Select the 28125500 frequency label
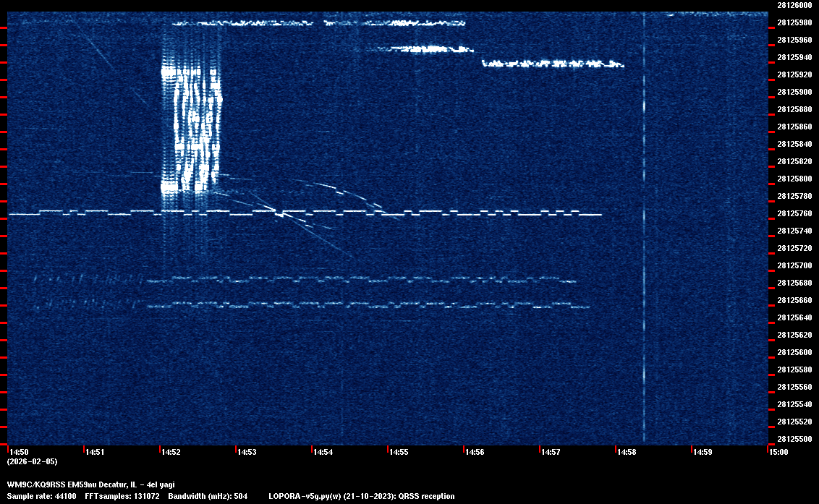This screenshot has width=819, height=504. tap(794, 439)
